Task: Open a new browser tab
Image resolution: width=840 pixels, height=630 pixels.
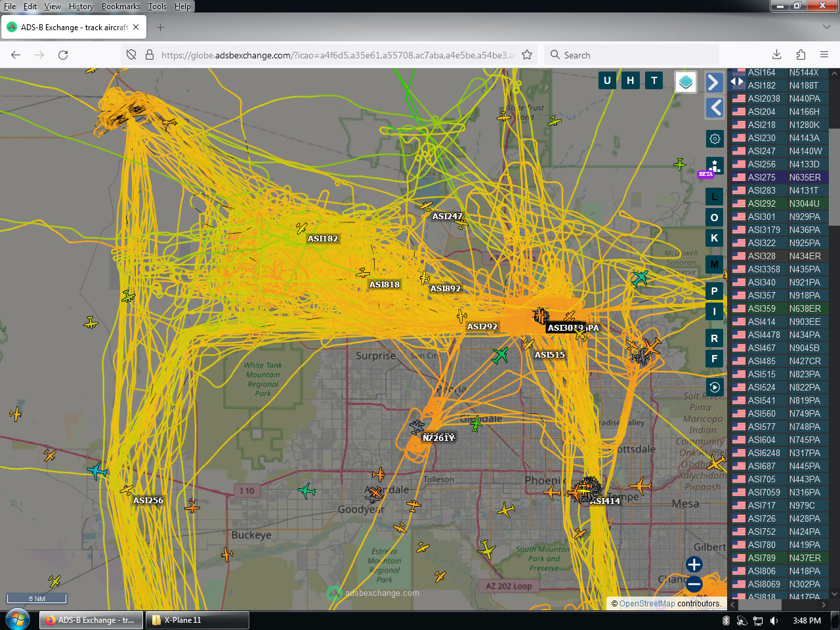Action: [161, 28]
